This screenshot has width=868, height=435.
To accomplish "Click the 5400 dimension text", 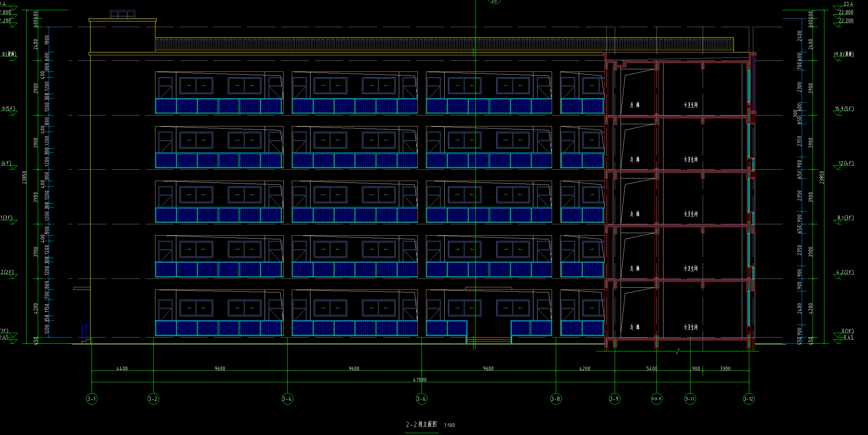I will coord(652,368).
